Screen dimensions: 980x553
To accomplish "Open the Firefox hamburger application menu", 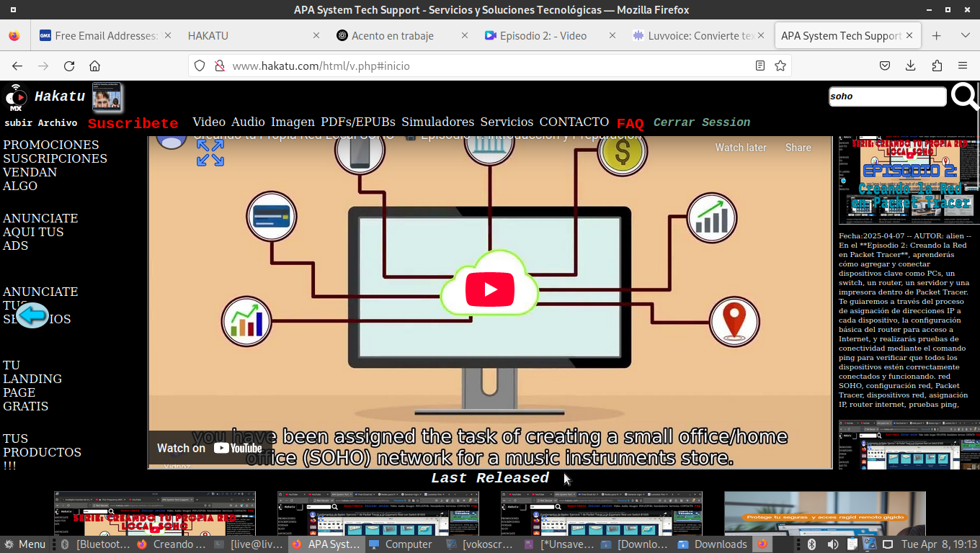I will point(963,66).
